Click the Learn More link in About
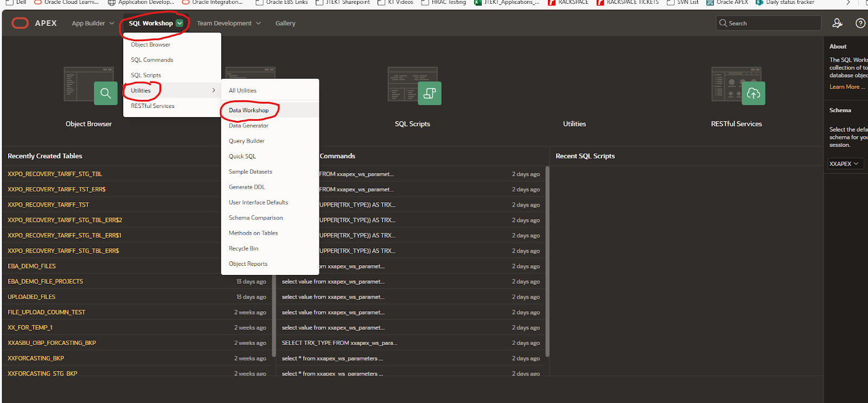This screenshot has width=868, height=403. 847,87
